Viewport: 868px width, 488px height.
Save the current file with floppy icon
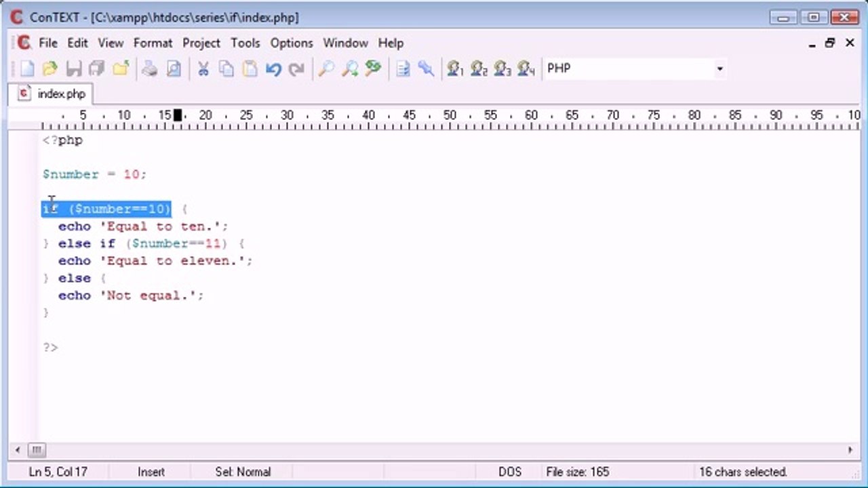(x=74, y=68)
